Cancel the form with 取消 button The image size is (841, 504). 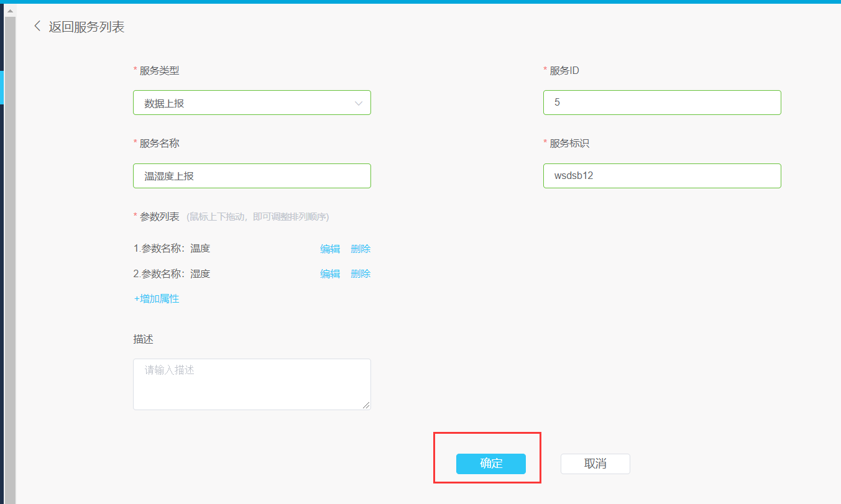tap(595, 464)
